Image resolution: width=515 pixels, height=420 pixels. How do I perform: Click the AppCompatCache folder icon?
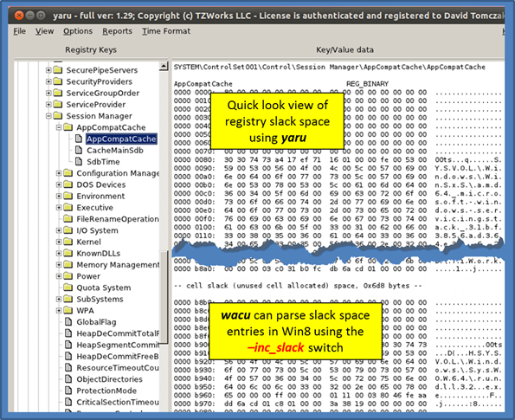68,126
